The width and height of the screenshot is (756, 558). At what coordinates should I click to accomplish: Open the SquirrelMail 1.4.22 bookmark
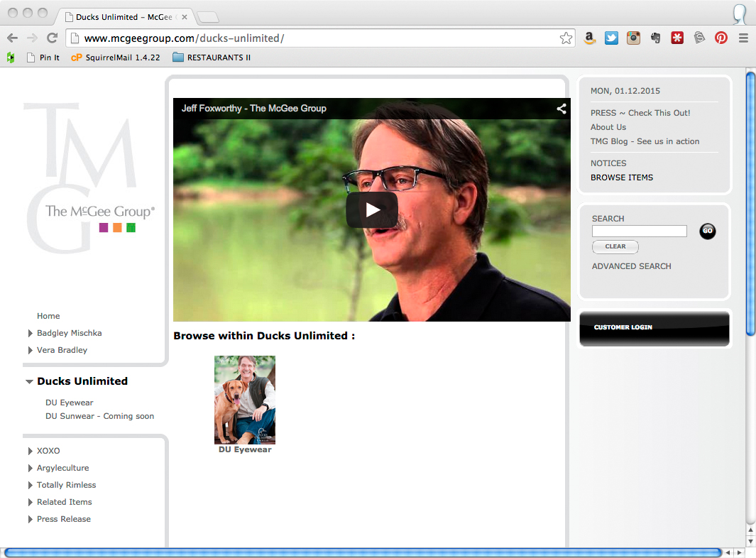tap(116, 58)
